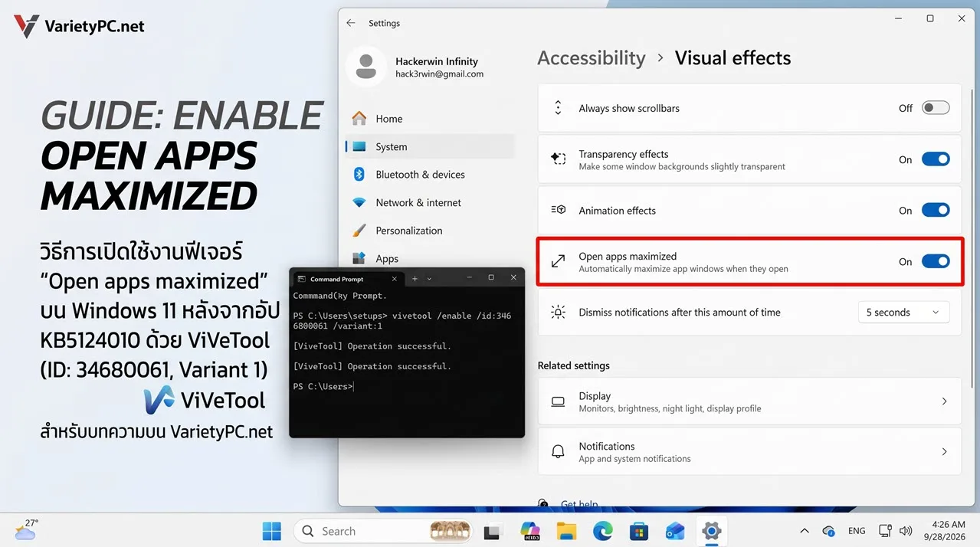The image size is (980, 547).
Task: Minimize the Settings window
Action: (898, 18)
